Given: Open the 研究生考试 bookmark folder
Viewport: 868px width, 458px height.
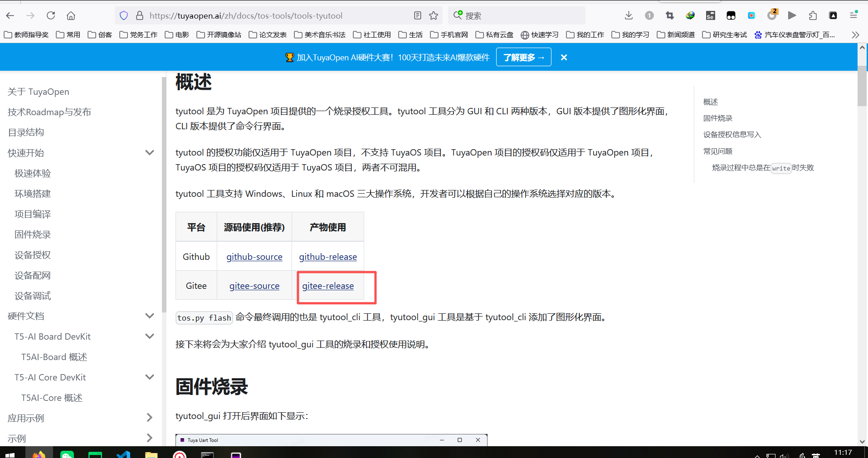Looking at the screenshot, I should pos(725,35).
